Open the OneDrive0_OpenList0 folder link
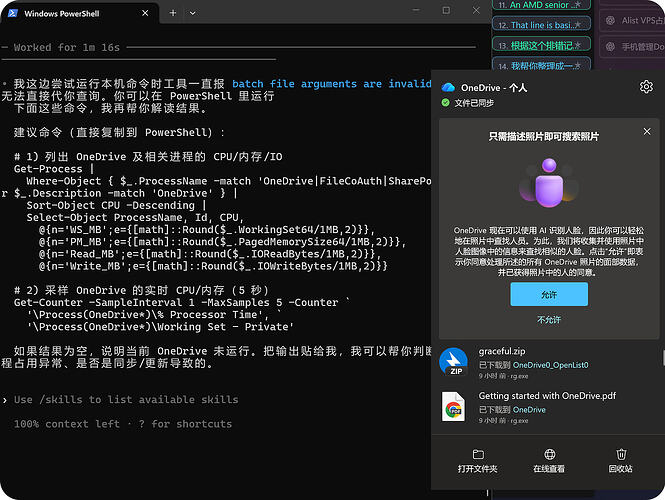665x500 pixels. tap(550, 365)
